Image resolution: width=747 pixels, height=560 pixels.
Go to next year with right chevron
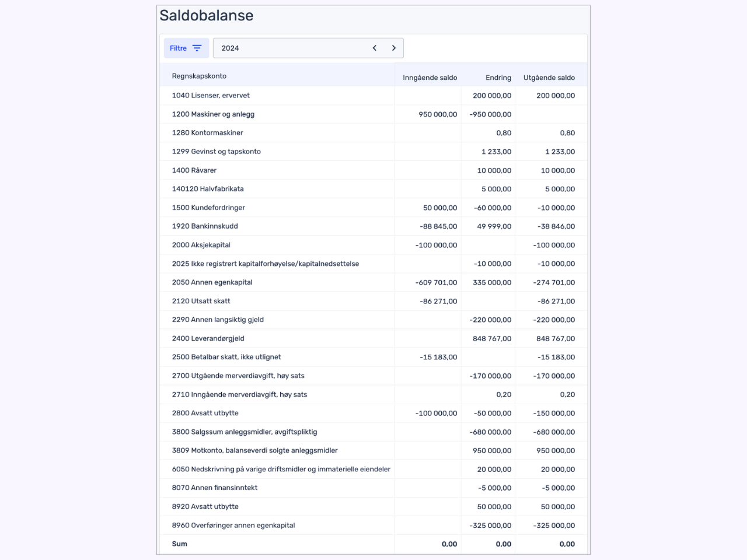394,48
